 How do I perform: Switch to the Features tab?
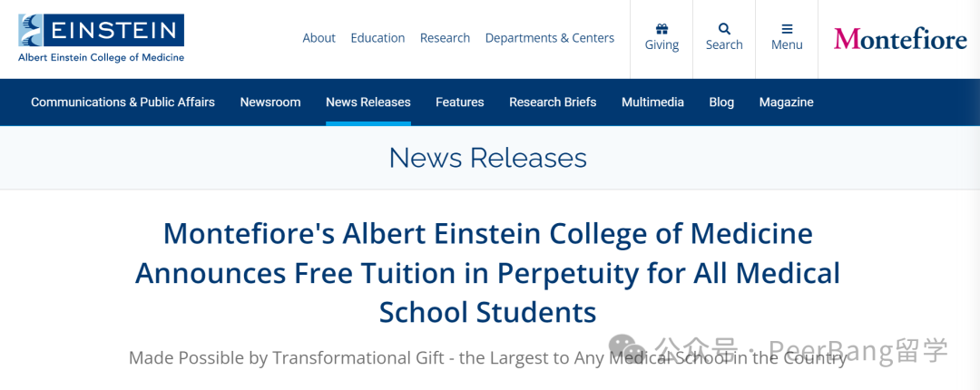coord(460,102)
